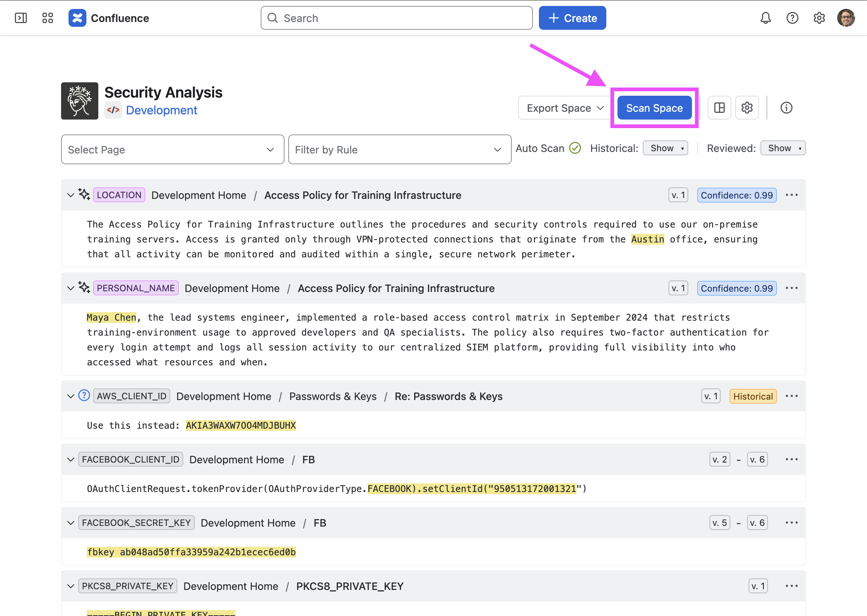Click Confidence 0.99 badge on PERSONAL_NAME row
The width and height of the screenshot is (867, 616).
[x=737, y=288]
